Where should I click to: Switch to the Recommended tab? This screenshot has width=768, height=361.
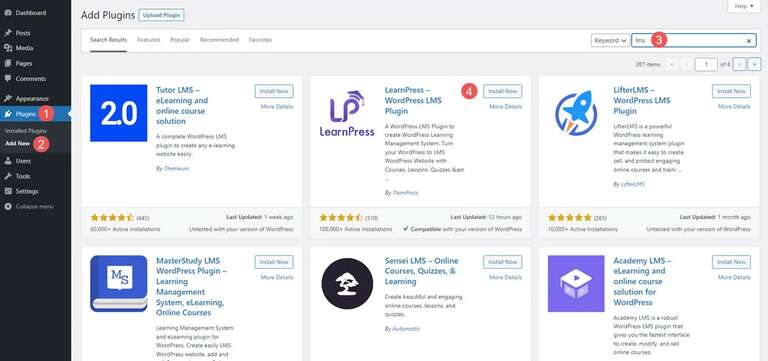(219, 40)
